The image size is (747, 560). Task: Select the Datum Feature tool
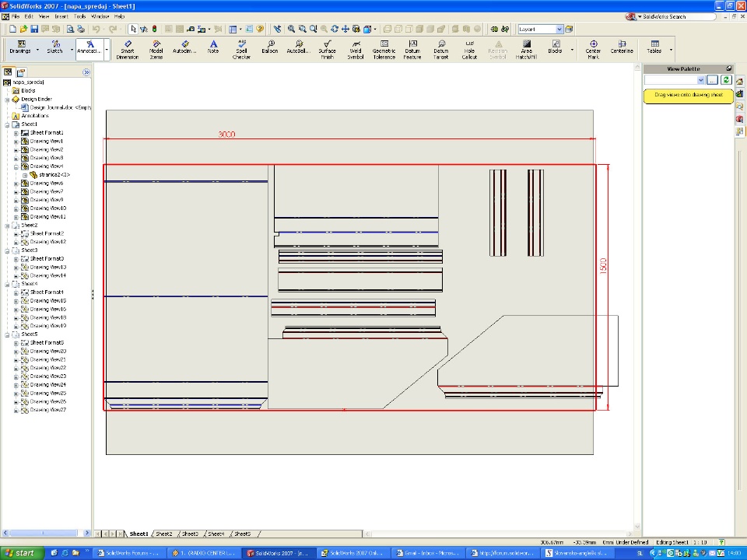click(x=412, y=49)
